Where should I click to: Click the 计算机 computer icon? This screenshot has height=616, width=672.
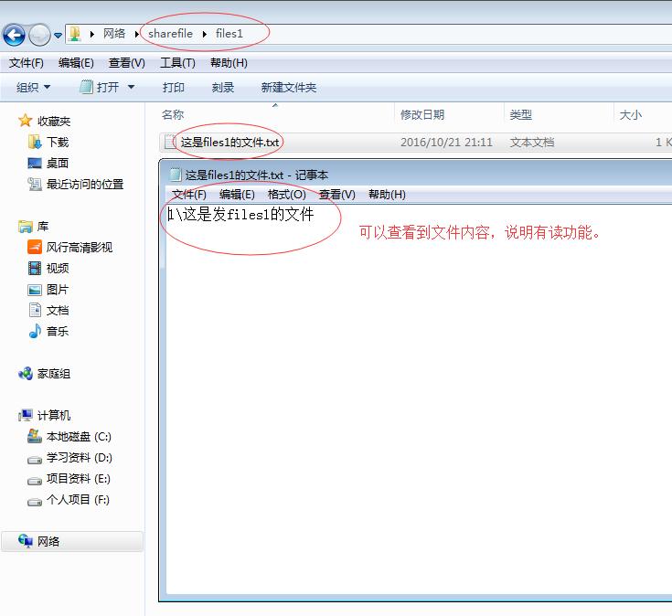click(x=26, y=415)
